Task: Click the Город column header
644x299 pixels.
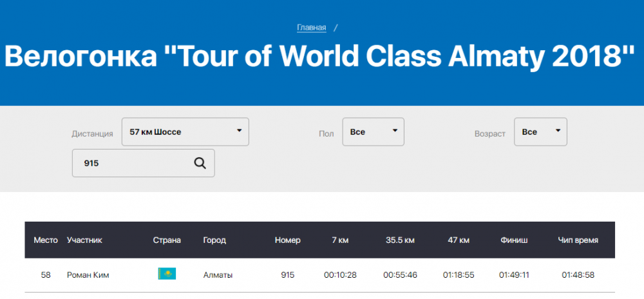Action: click(x=214, y=240)
